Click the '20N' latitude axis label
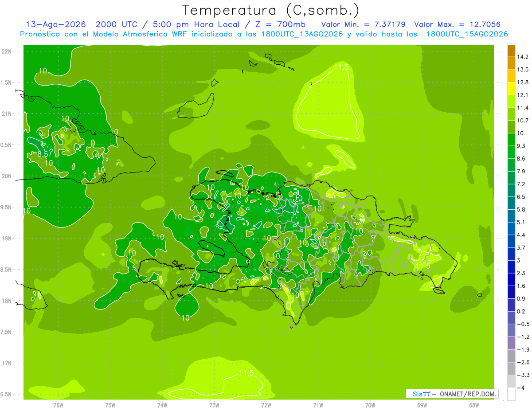The width and height of the screenshot is (532, 411). click(6, 176)
